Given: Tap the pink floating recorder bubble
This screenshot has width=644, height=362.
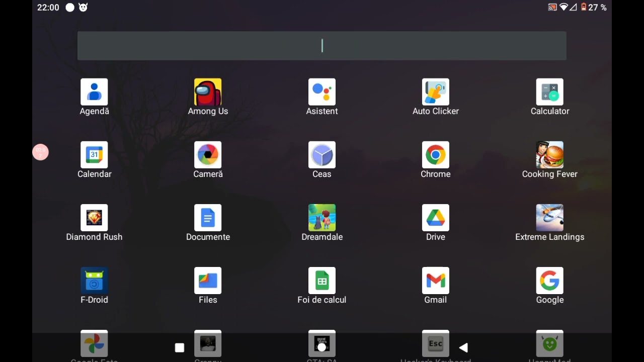Looking at the screenshot, I should [x=41, y=152].
